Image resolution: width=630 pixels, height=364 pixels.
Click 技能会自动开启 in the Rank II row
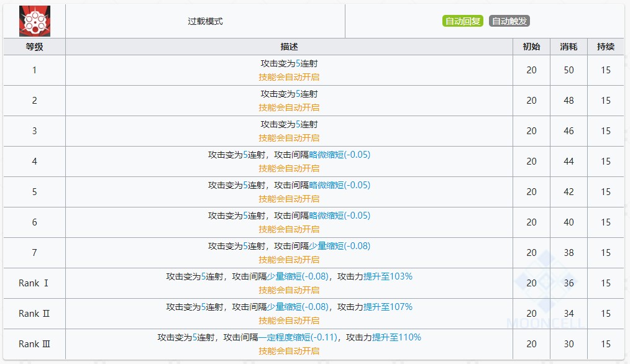click(289, 320)
